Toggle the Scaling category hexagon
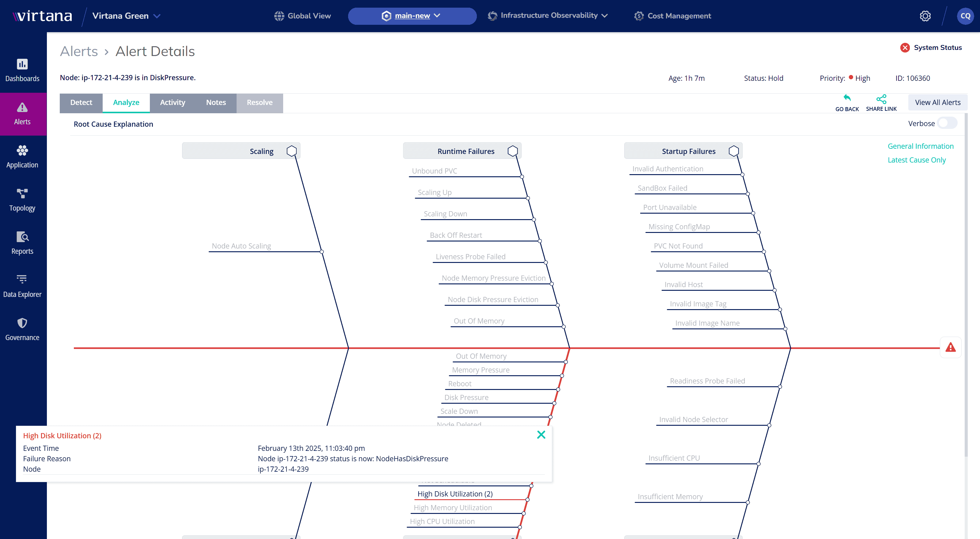This screenshot has width=980, height=539. (x=291, y=151)
